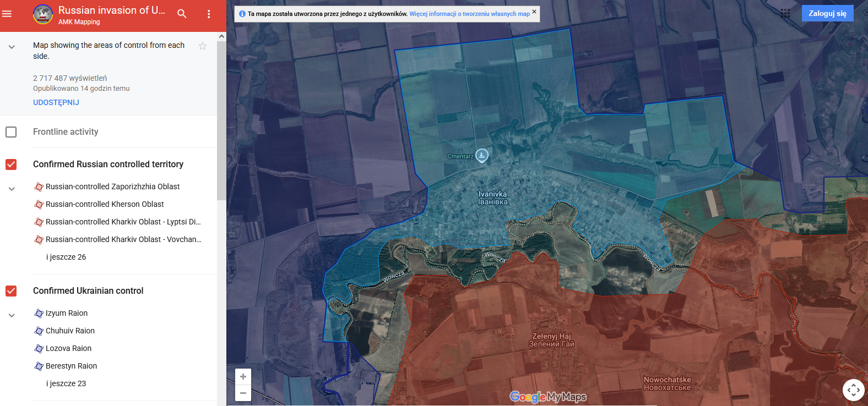
Task: Search the map with the magnifier icon
Action: pyautogui.click(x=182, y=14)
